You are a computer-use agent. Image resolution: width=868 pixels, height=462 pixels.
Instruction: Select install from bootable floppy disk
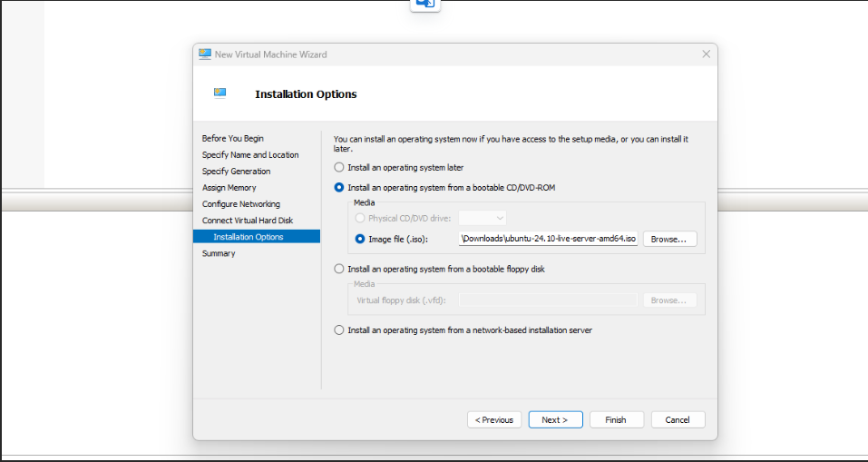point(339,269)
